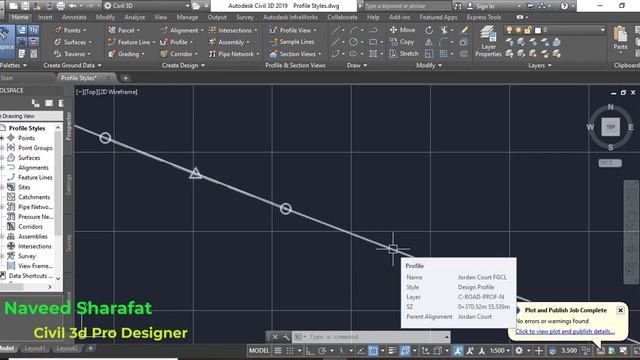Click in the command line input field
Screen dimensions: 640x360
point(371,337)
